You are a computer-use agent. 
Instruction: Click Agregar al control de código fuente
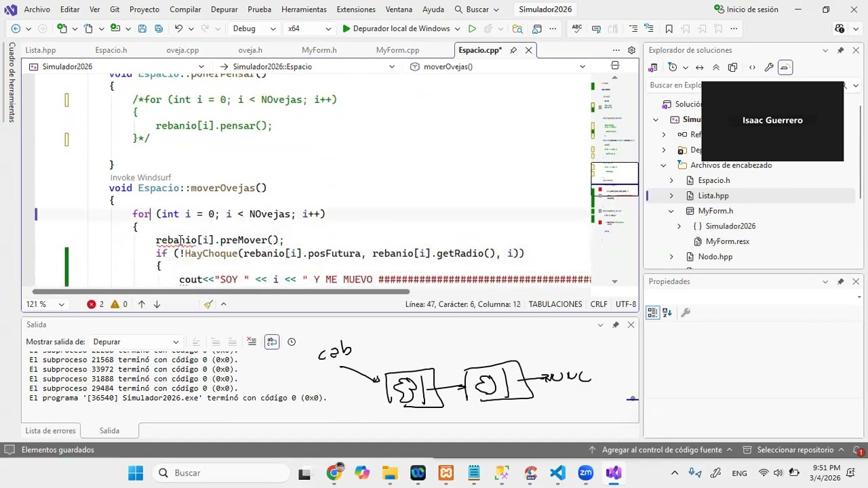tap(661, 450)
